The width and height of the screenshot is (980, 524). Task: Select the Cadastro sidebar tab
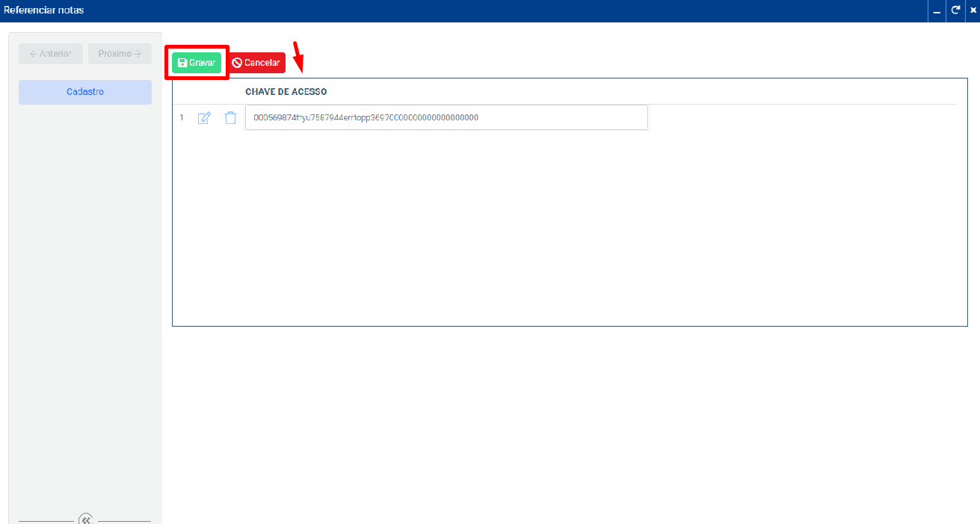[x=85, y=92]
